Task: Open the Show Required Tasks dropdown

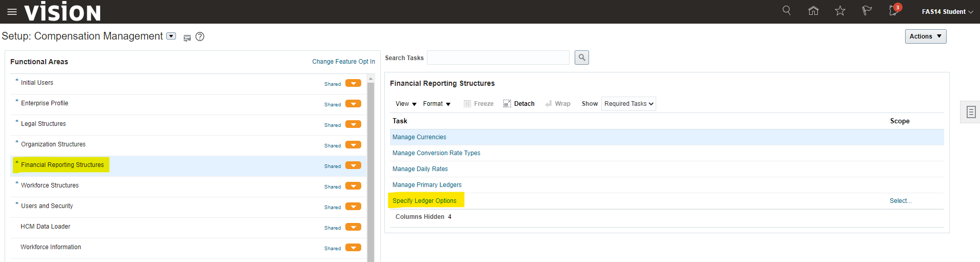Action: pyautogui.click(x=629, y=104)
